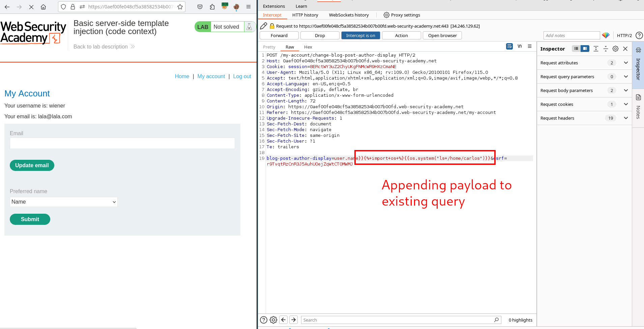Collapse all Inspector sections
The image size is (644, 329).
click(606, 49)
